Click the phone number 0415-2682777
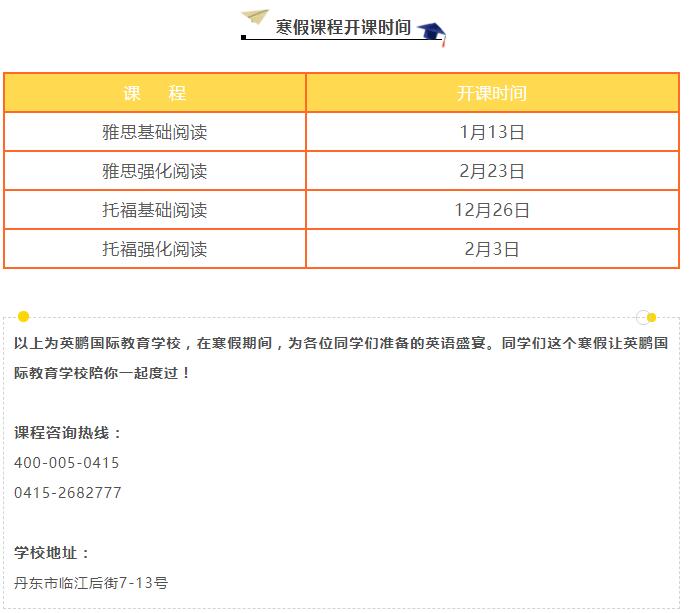 point(67,493)
